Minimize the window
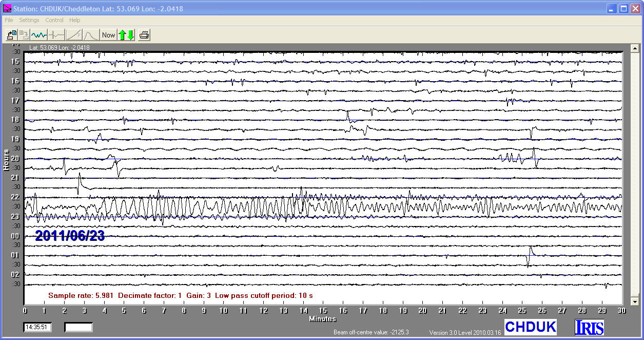Screen dimensions: 644x340 (612, 9)
